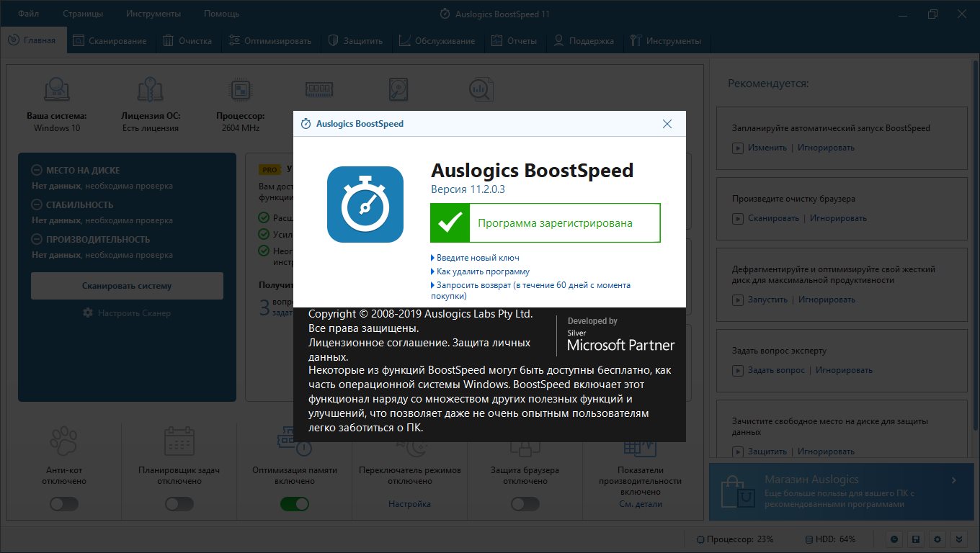Viewport: 980px width, 553px height.
Task: Click the Процессор chip icon
Action: (x=240, y=90)
